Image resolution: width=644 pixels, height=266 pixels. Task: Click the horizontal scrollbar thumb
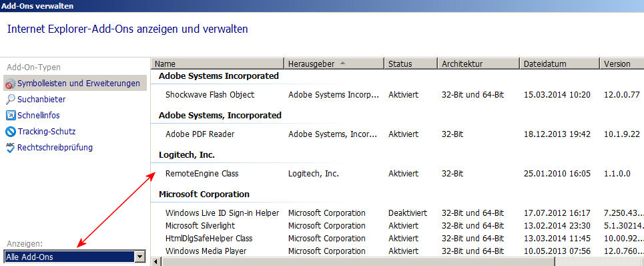tap(358, 262)
